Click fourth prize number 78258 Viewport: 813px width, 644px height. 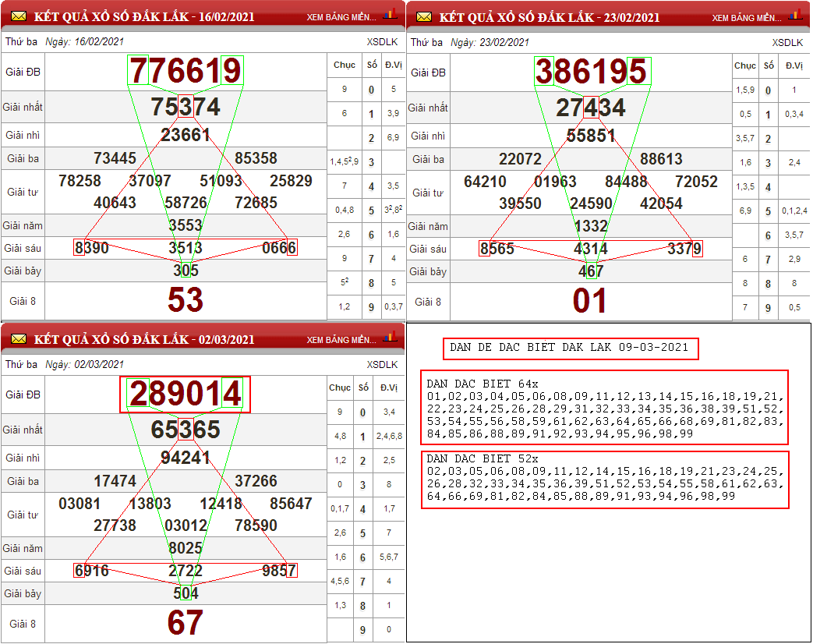[80, 181]
